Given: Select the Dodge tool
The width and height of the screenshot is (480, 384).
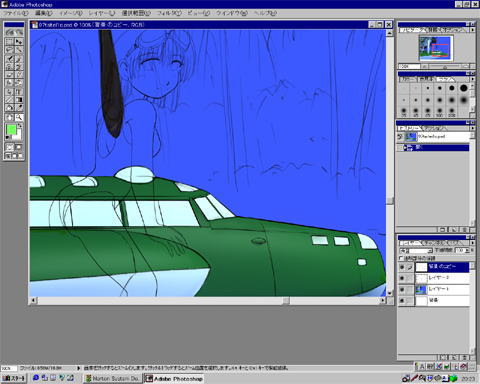Looking at the screenshot, I should tap(19, 83).
